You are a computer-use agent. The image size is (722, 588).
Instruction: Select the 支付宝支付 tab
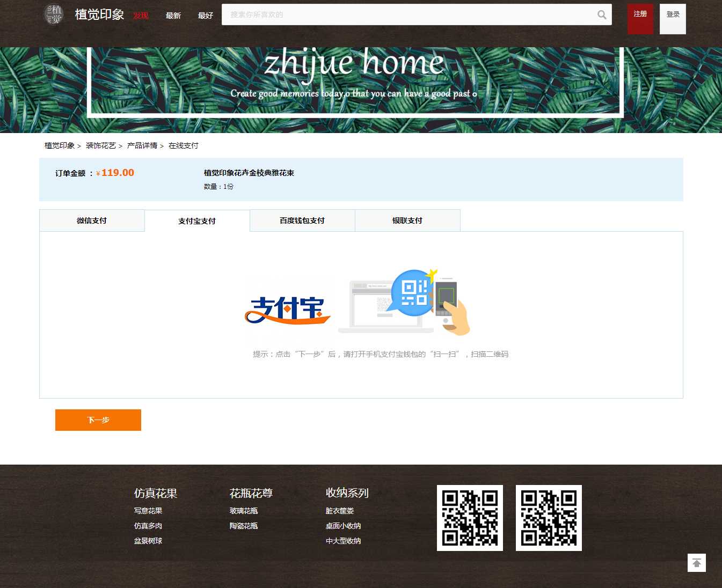tap(197, 221)
